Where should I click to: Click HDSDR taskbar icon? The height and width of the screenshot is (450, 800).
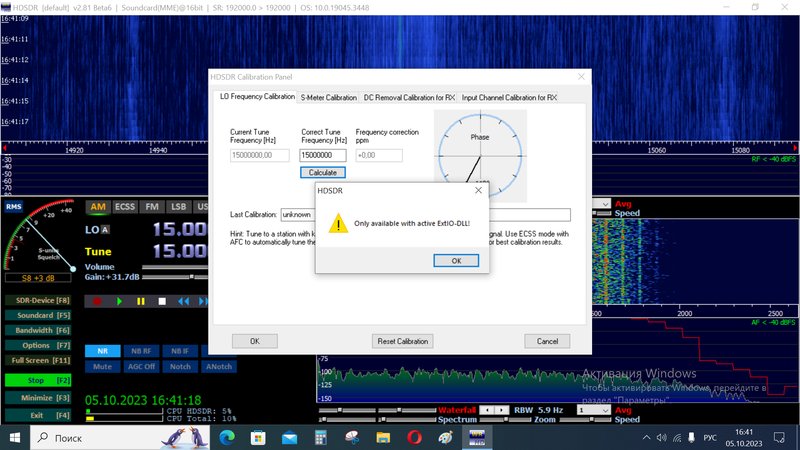pos(477,438)
